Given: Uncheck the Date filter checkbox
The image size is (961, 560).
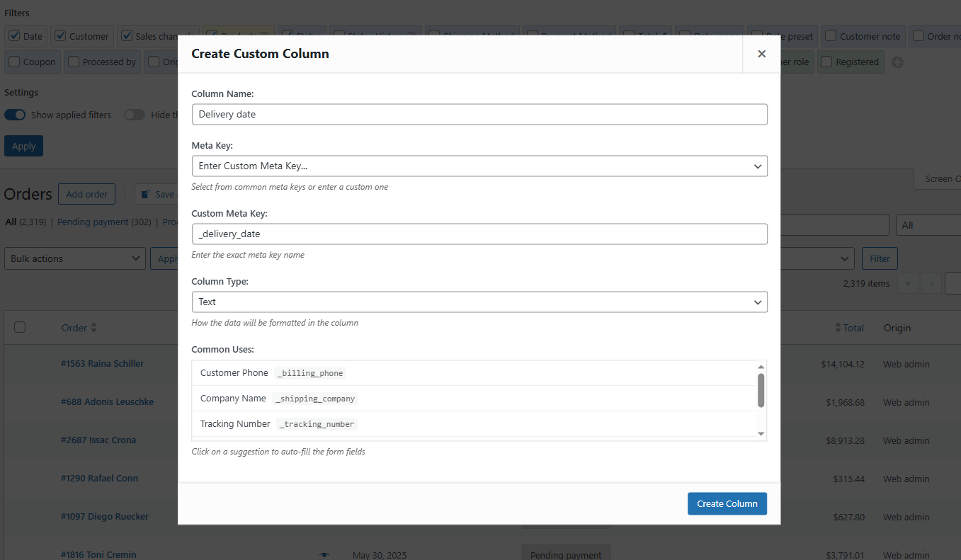Looking at the screenshot, I should pyautogui.click(x=14, y=35).
